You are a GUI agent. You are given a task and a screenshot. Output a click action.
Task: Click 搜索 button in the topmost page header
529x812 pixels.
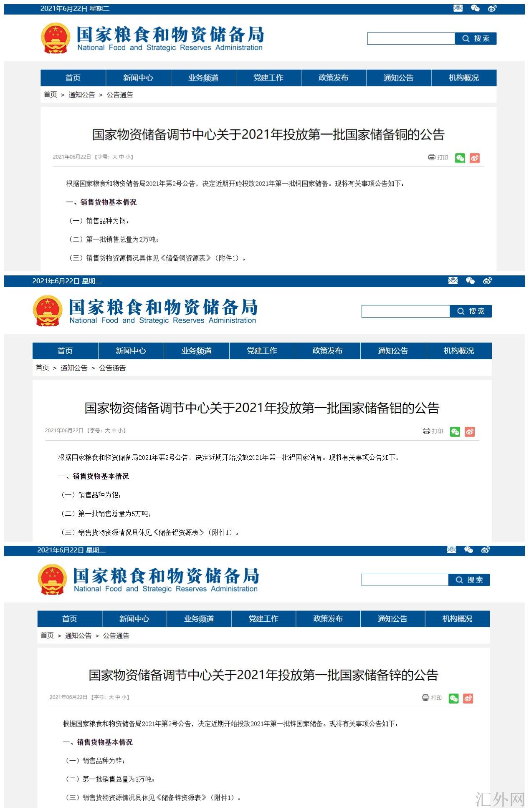point(476,39)
